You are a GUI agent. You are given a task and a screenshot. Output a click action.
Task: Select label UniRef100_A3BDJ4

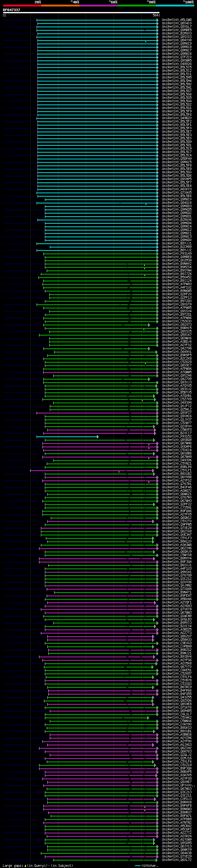pyautogui.click(x=177, y=341)
